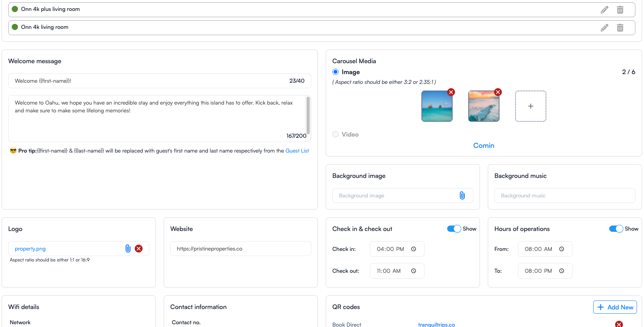644x327 pixels.
Task: Click edit pencil for Onn 4k plus living room
Action: click(x=604, y=10)
